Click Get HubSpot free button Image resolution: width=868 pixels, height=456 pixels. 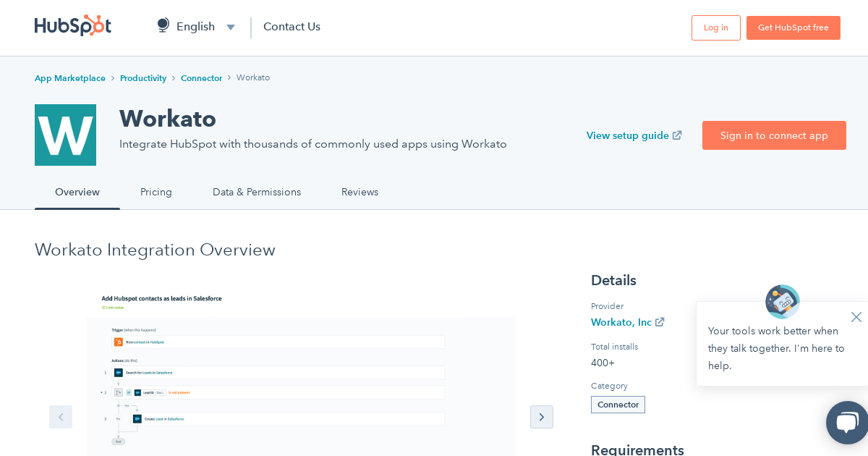(793, 28)
